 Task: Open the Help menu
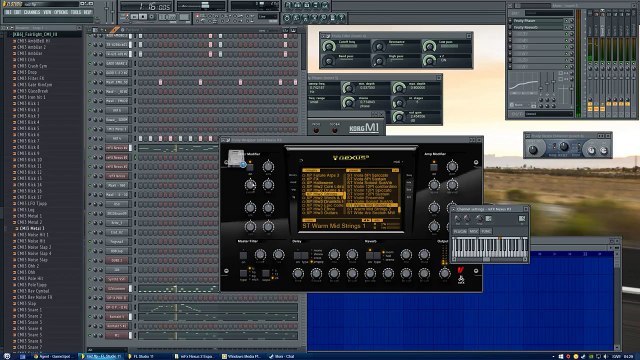[x=87, y=12]
